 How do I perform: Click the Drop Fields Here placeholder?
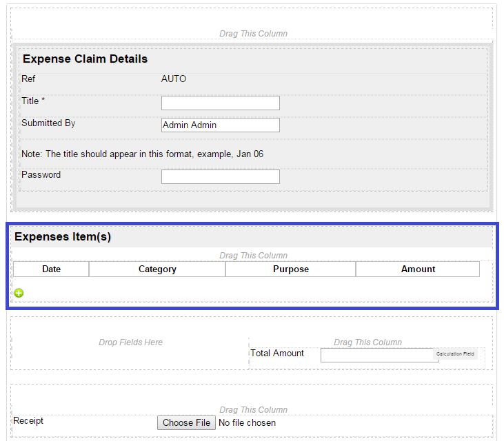[x=130, y=342]
